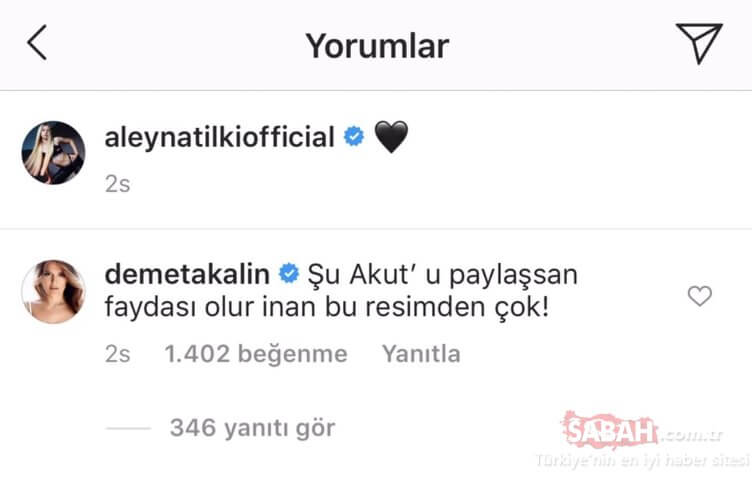View likes via 1.402 beğenme
The image size is (752, 481).
256,354
